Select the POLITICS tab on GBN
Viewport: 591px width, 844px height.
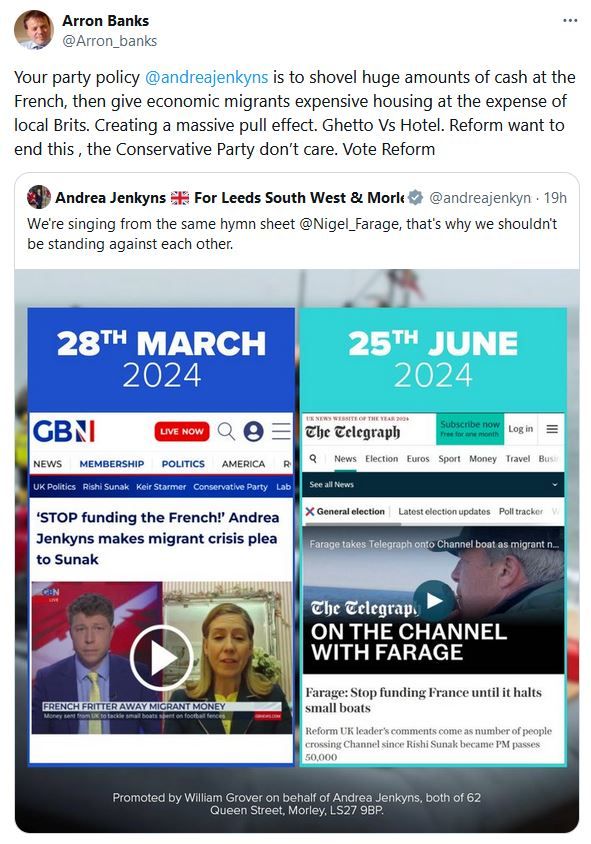183,463
